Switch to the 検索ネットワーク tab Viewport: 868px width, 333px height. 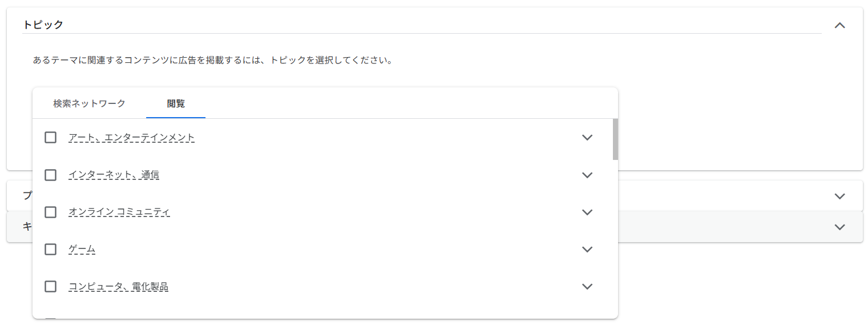tap(89, 103)
